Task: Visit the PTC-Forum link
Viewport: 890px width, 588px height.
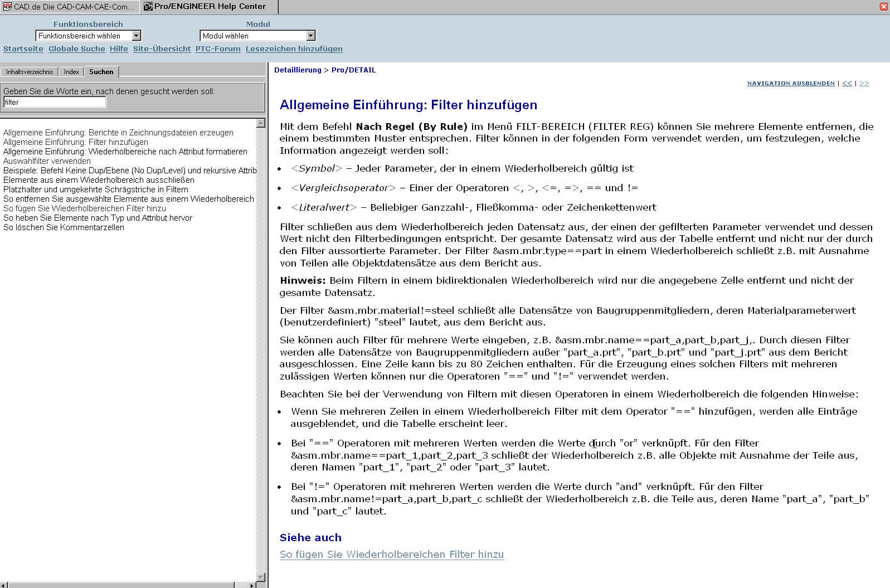Action: pos(218,49)
